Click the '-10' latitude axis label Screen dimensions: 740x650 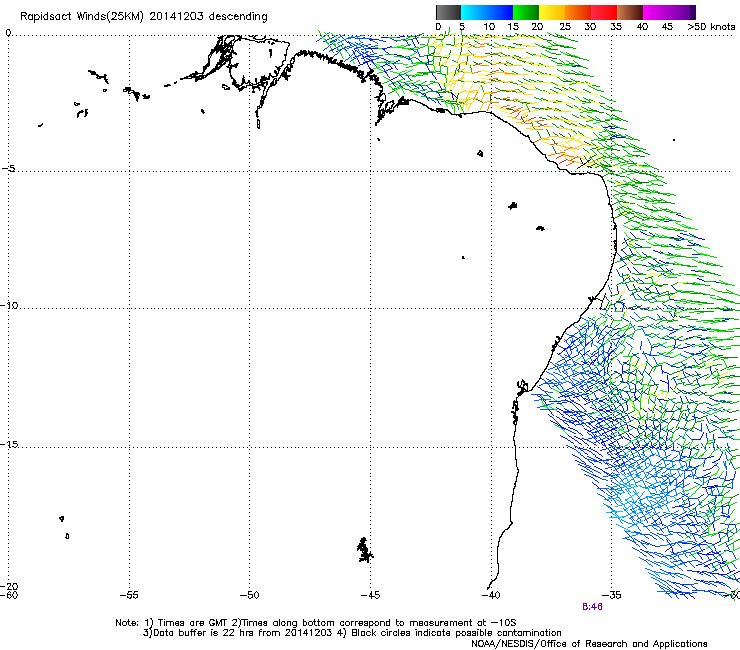pos(9,305)
